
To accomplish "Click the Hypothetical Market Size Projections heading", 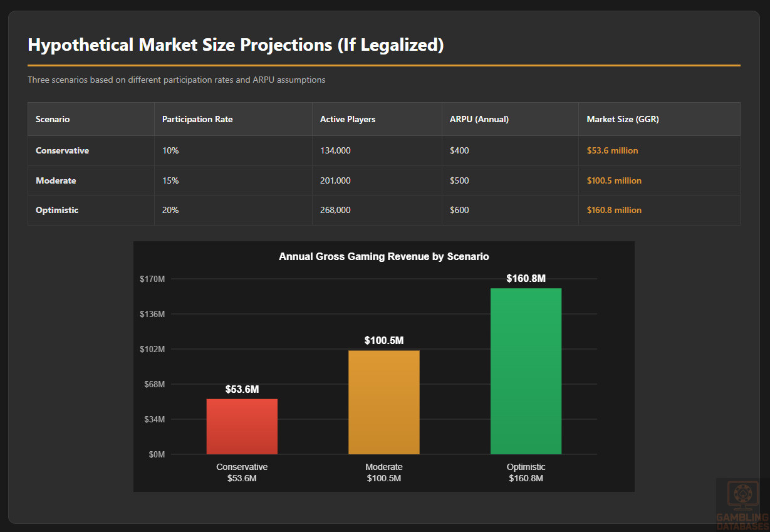I will (236, 46).
